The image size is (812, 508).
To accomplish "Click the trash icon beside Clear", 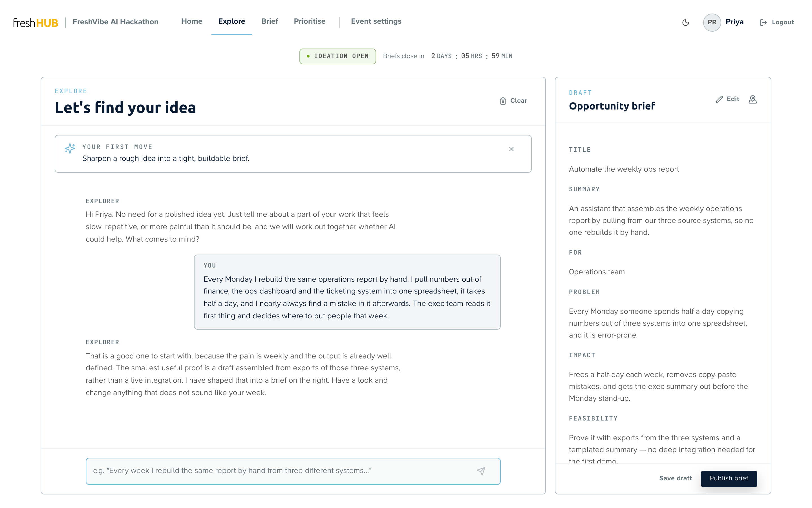I will (x=503, y=101).
